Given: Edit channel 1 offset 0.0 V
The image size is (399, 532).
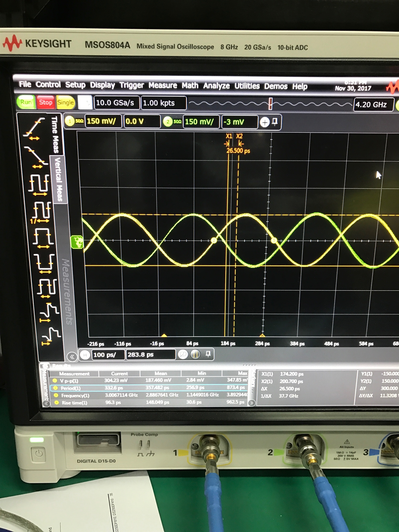Looking at the screenshot, I should tap(142, 121).
